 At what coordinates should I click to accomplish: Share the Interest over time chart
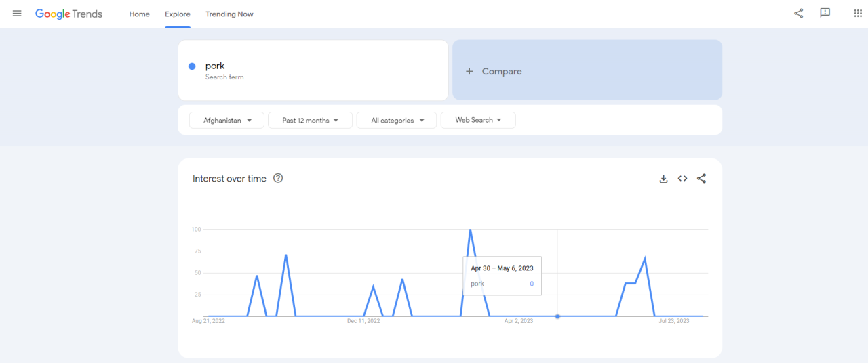click(701, 179)
